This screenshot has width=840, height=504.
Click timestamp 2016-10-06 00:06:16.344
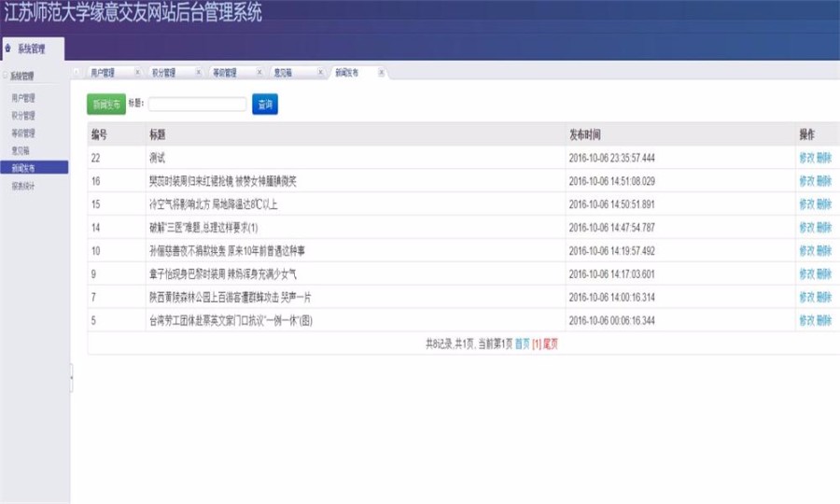pos(611,320)
